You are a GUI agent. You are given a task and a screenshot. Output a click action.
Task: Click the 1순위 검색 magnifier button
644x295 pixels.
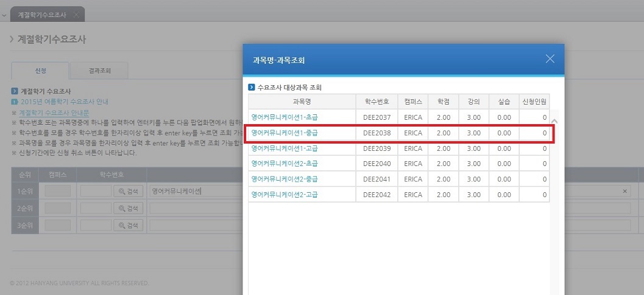128,191
